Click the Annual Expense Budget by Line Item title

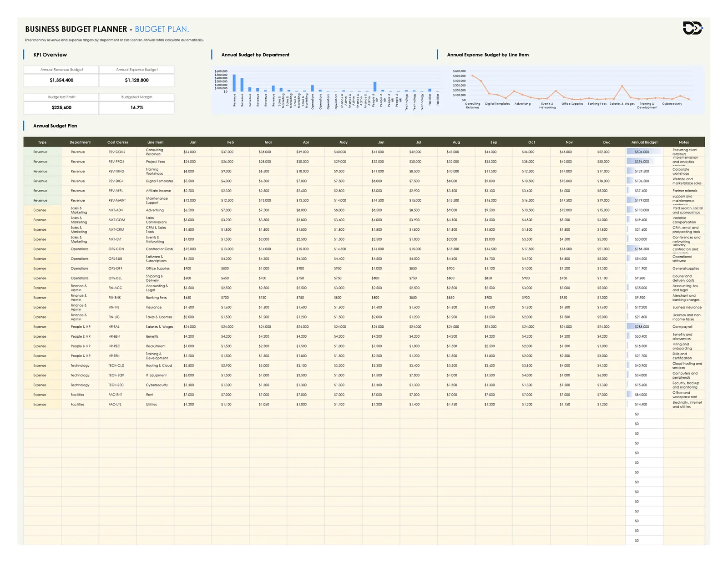[x=488, y=55]
